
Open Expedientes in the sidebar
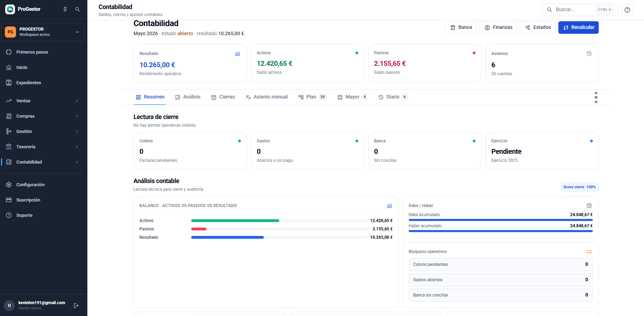click(x=43, y=83)
